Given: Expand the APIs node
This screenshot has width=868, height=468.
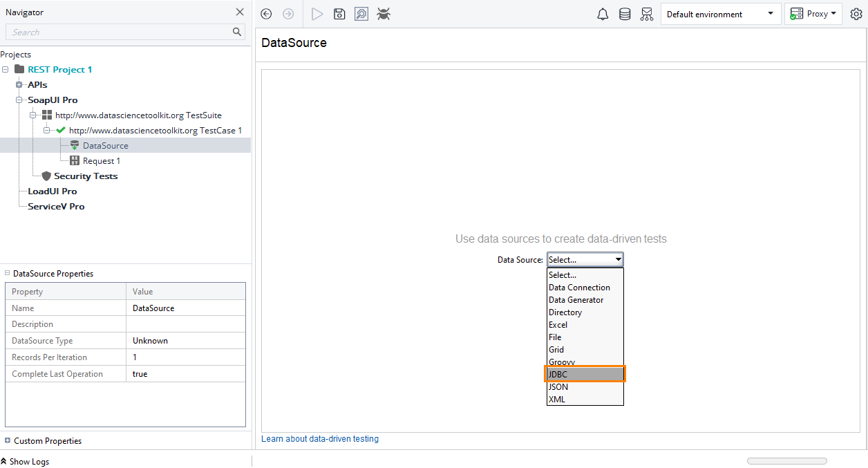Looking at the screenshot, I should 19,85.
